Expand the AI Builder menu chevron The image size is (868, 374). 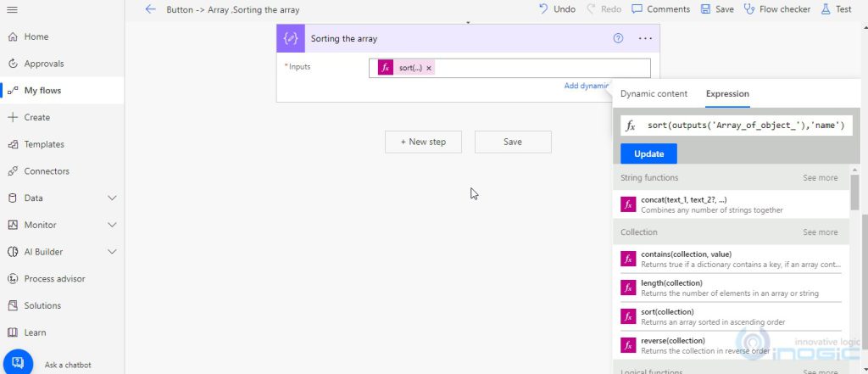click(112, 252)
